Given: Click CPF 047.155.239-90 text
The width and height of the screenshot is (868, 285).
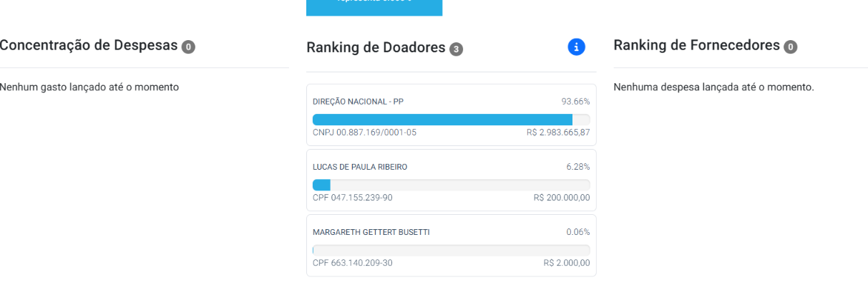Looking at the screenshot, I should click(353, 198).
